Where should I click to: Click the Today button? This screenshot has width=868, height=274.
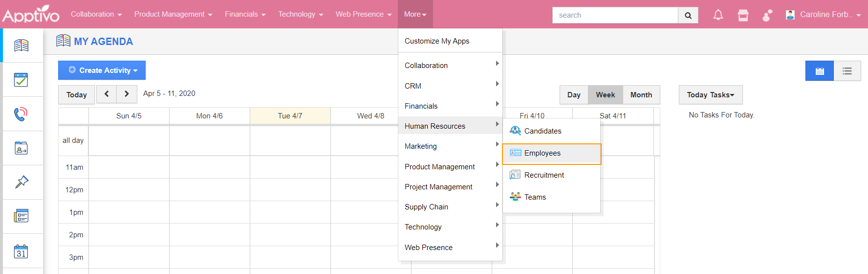(77, 94)
